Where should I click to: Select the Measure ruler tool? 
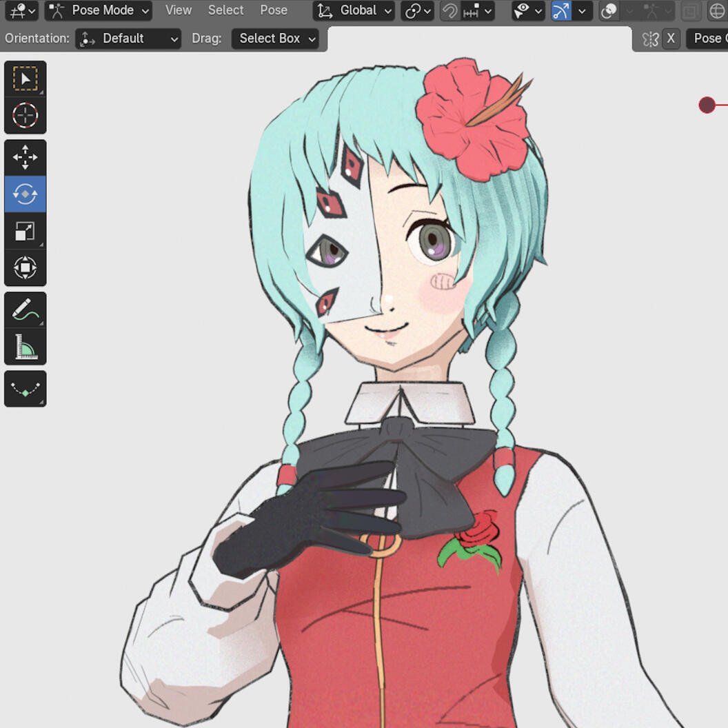[x=25, y=346]
